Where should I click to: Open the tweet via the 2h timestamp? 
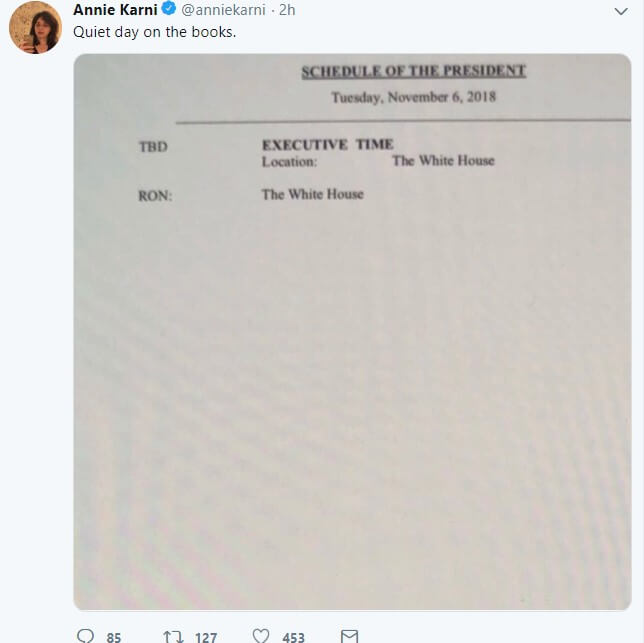[x=286, y=9]
